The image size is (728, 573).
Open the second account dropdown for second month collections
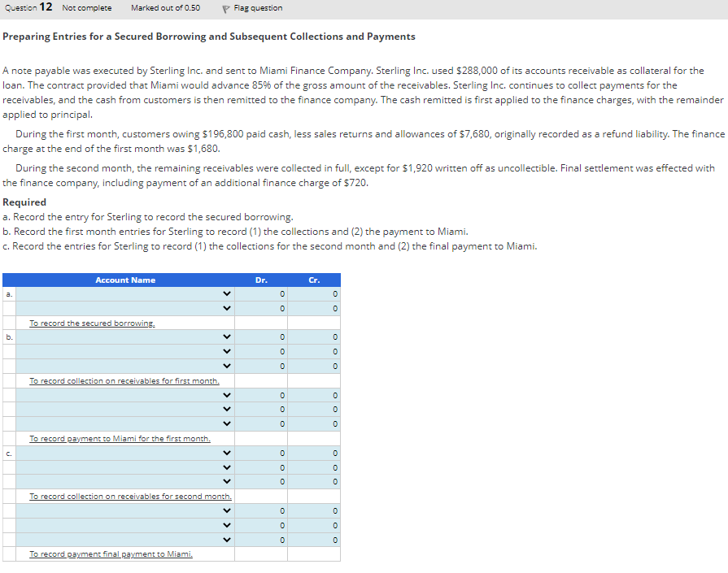point(227,467)
